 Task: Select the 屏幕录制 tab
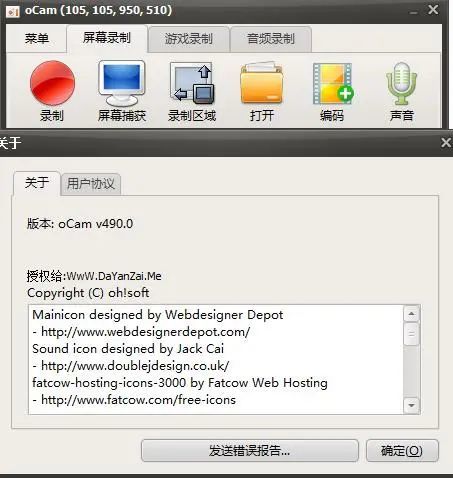(x=107, y=38)
